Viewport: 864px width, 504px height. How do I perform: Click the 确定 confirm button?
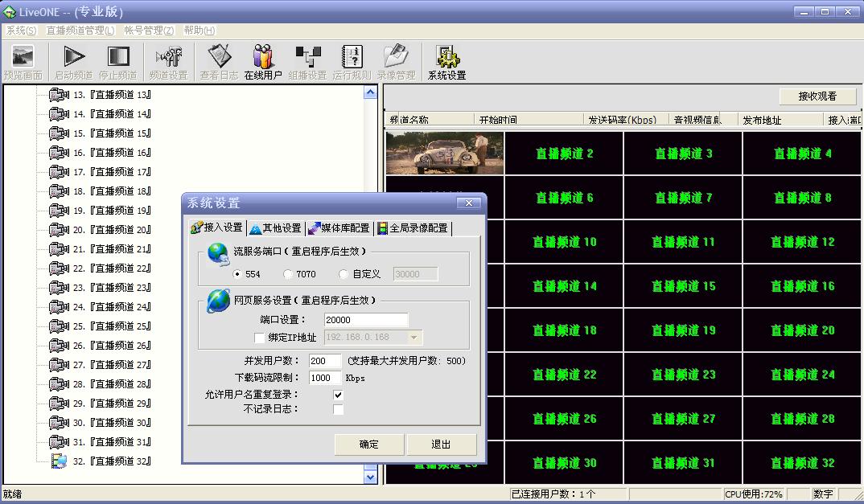click(369, 444)
